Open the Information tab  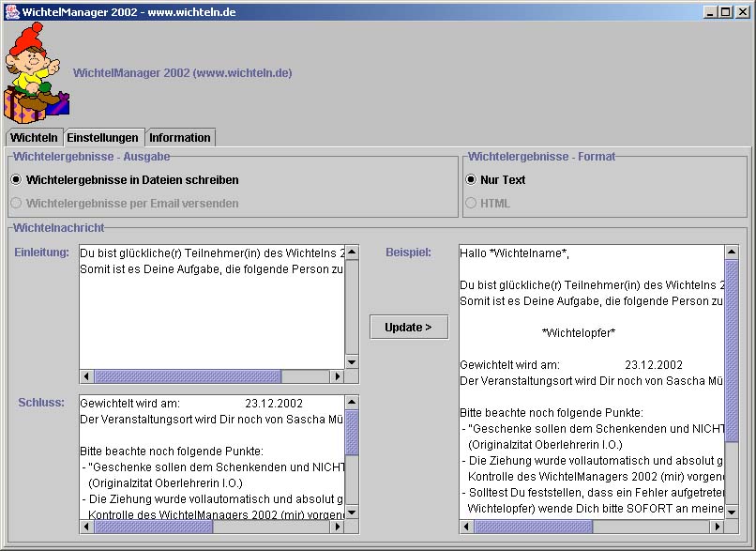[180, 137]
